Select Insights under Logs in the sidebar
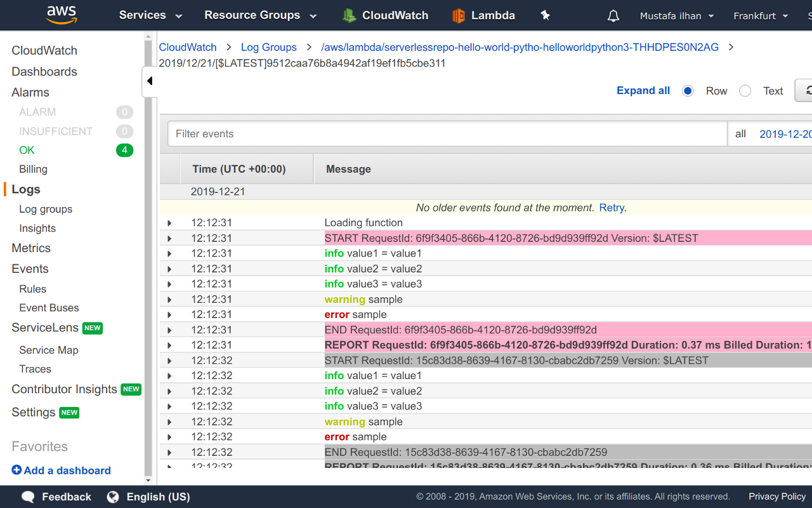812x508 pixels. [37, 228]
